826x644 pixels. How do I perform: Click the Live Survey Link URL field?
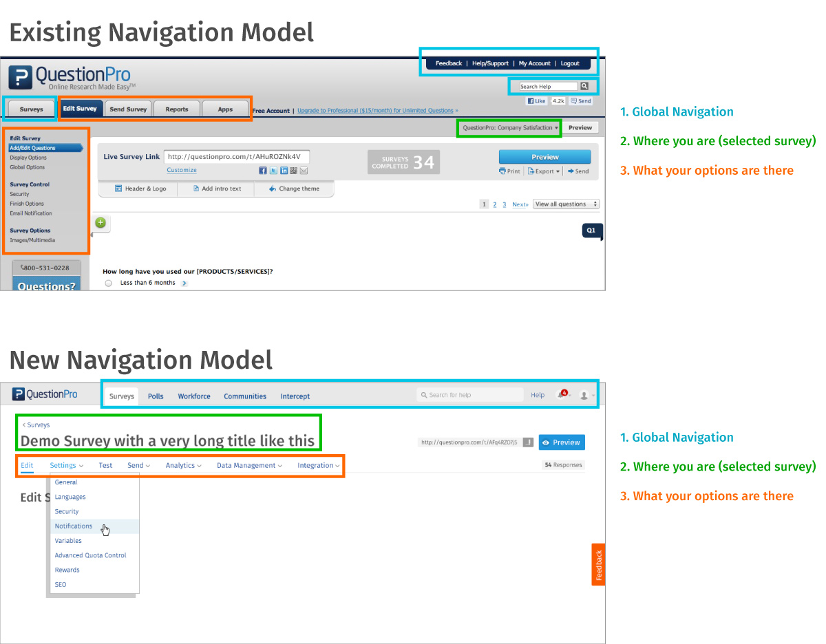coord(237,156)
